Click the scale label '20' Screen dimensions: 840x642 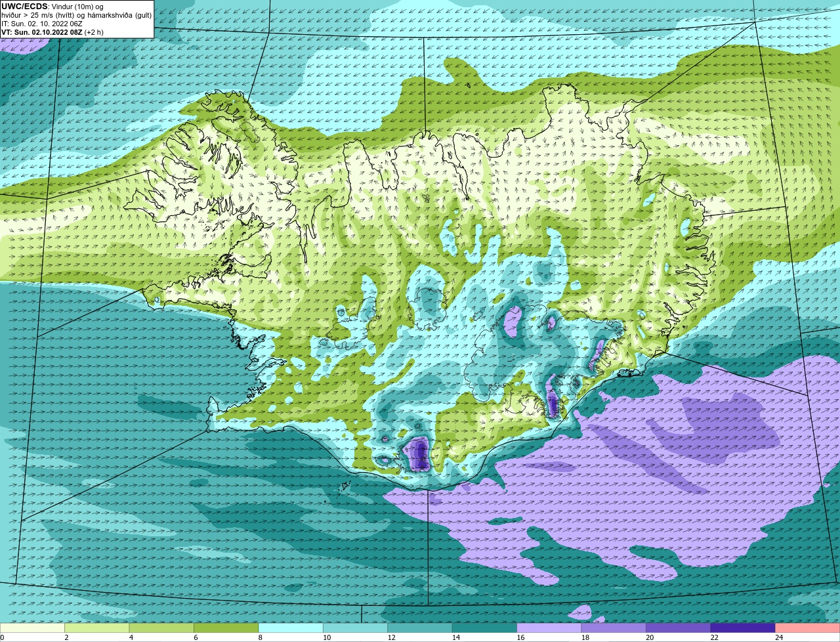click(x=650, y=637)
